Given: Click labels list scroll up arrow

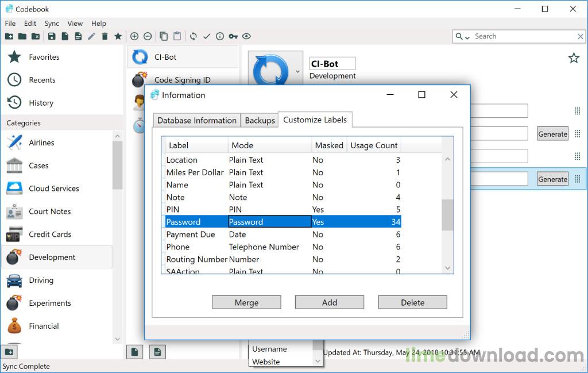Looking at the screenshot, I should (447, 159).
